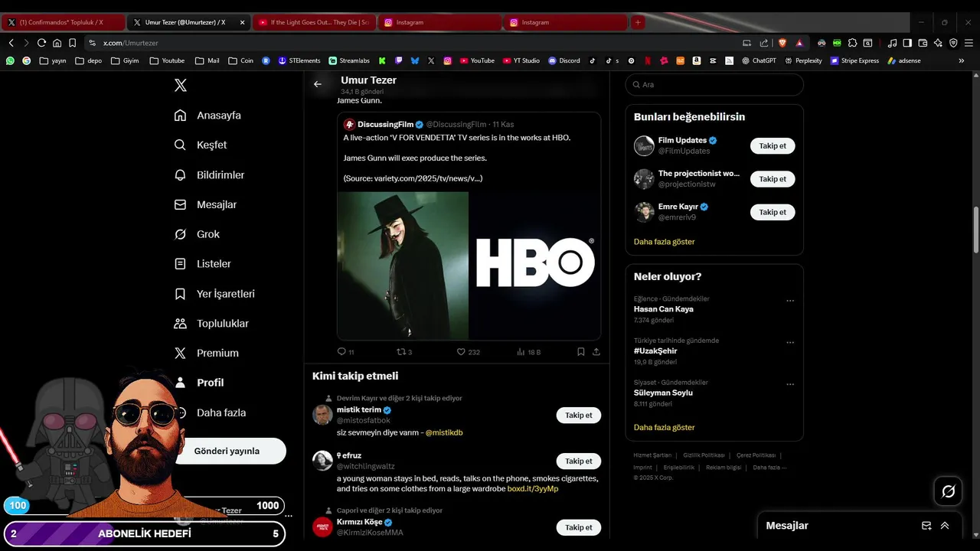Reload the page in browser toolbar
The width and height of the screenshot is (980, 551).
point(41,43)
